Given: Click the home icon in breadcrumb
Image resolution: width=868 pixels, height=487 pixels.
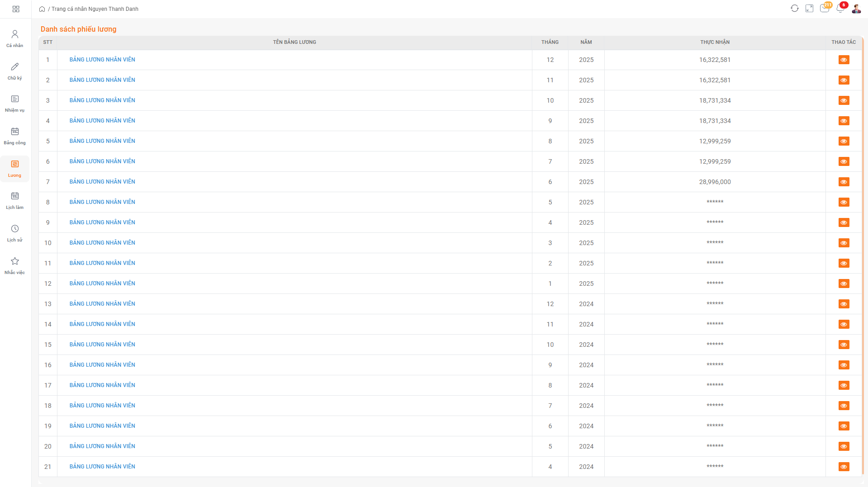Looking at the screenshot, I should 42,9.
